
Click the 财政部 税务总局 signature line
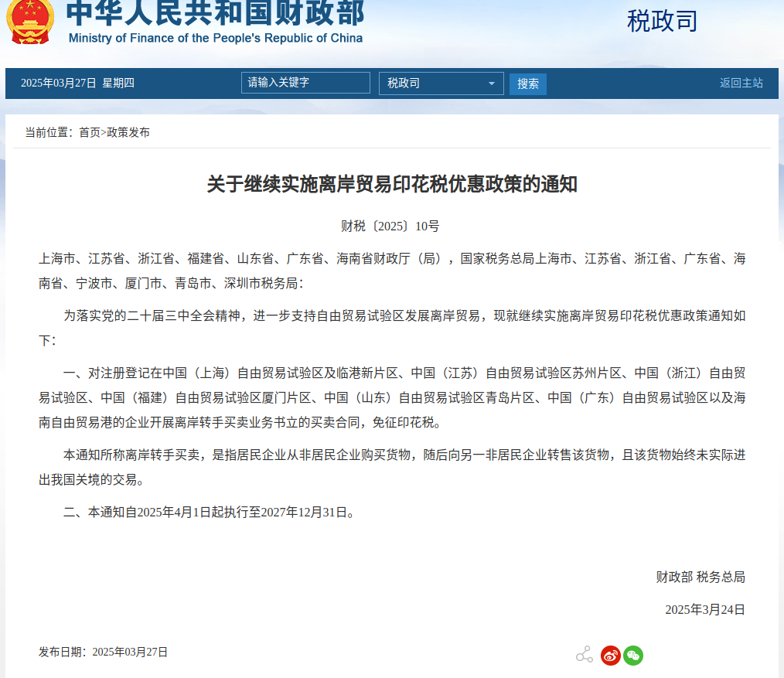coord(700,577)
